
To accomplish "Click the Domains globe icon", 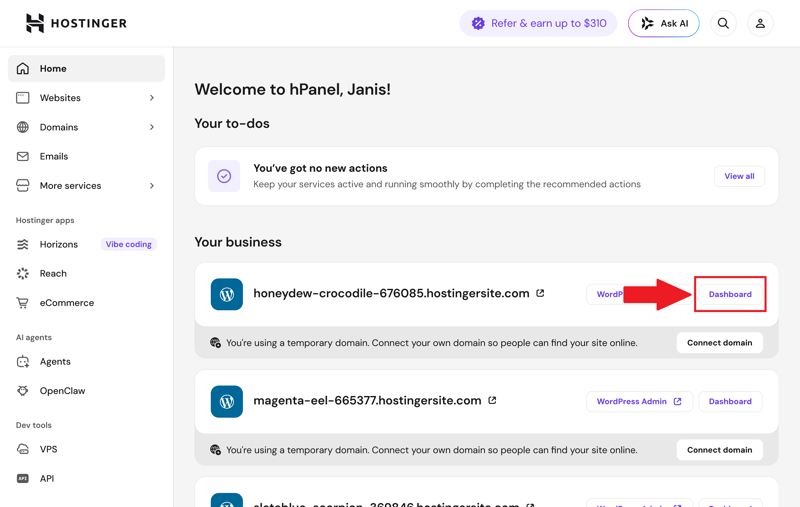I will [x=22, y=127].
